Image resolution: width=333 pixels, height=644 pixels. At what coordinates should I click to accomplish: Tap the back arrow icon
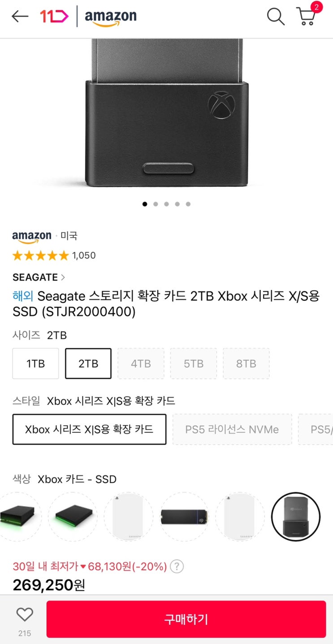(x=20, y=17)
